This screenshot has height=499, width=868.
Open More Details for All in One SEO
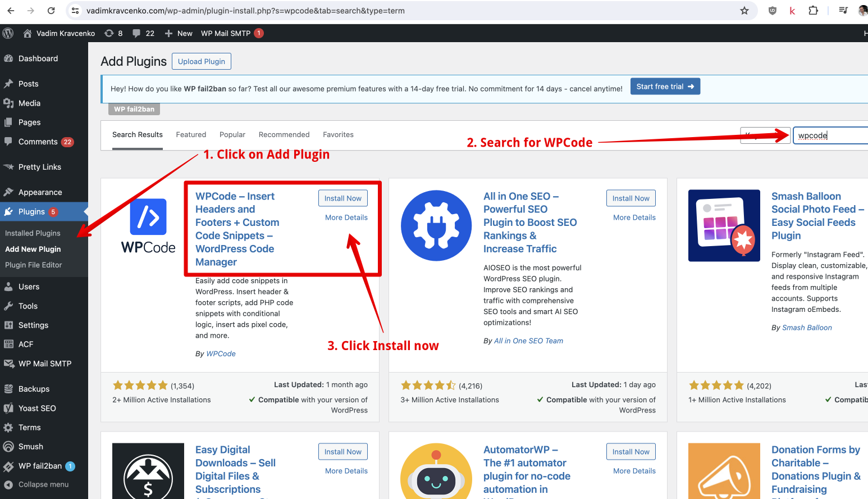point(633,217)
